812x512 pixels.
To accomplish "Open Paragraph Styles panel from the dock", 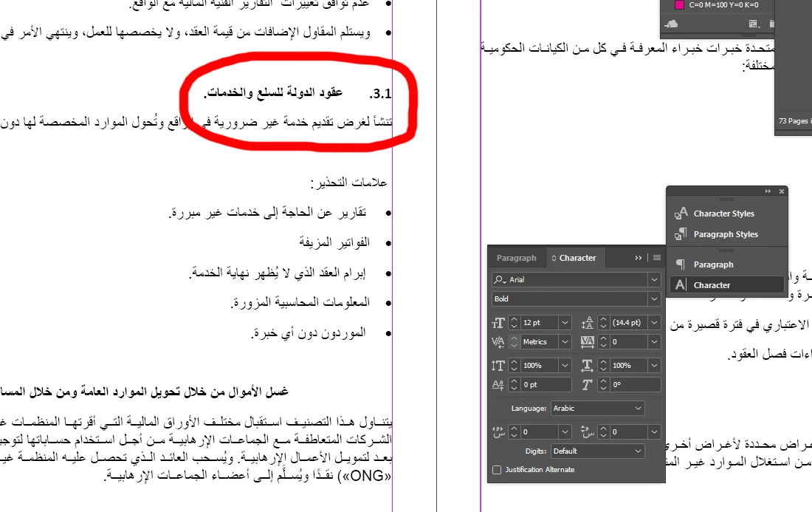I will click(x=726, y=234).
